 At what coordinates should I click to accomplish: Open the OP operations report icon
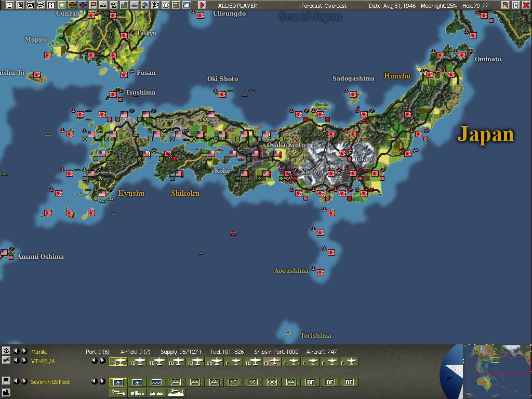click(166, 5)
